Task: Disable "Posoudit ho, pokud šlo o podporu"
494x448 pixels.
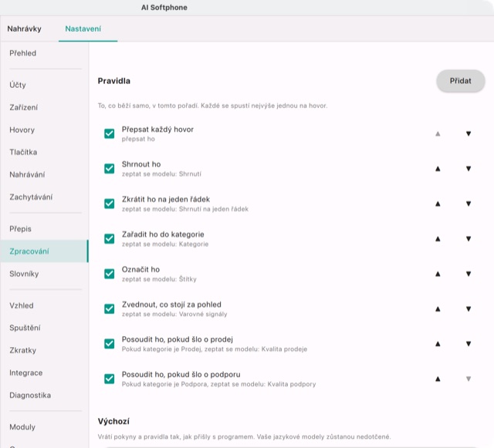Action: 110,379
